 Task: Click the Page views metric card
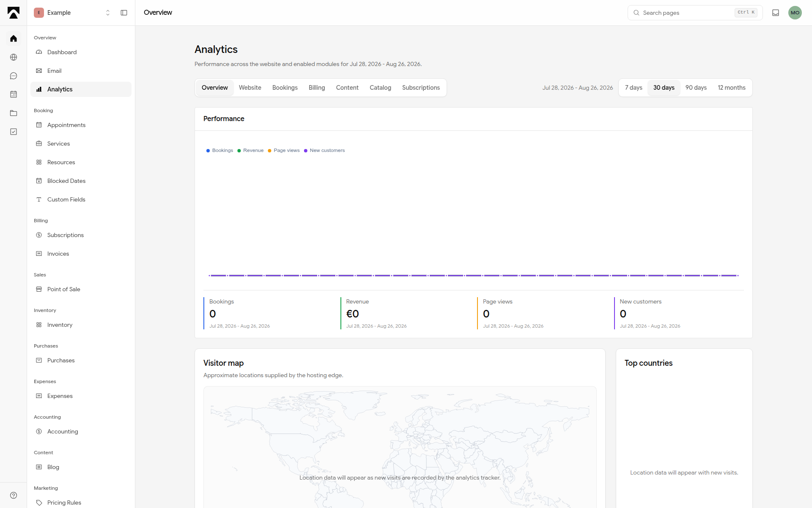(x=542, y=313)
